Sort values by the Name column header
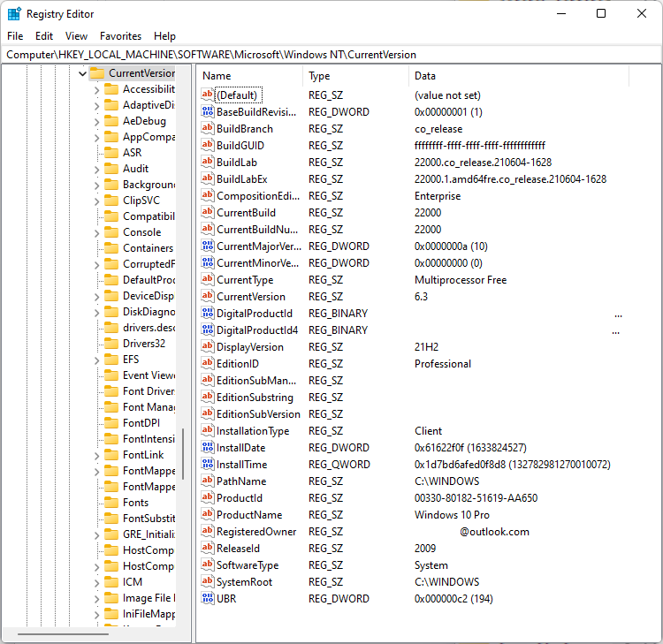The height and width of the screenshot is (644, 663). tap(249, 76)
